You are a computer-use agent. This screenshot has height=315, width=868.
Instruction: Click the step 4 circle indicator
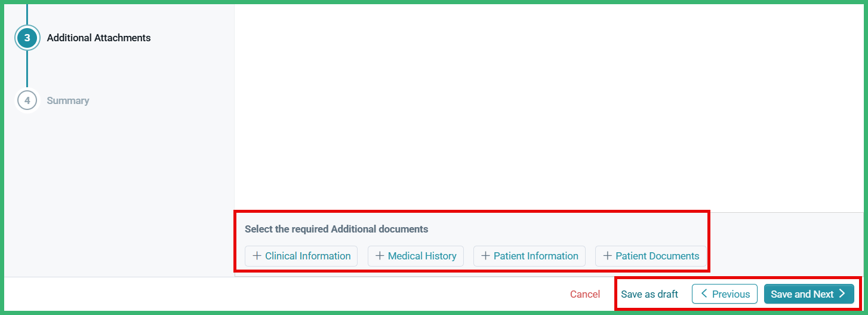point(27,100)
